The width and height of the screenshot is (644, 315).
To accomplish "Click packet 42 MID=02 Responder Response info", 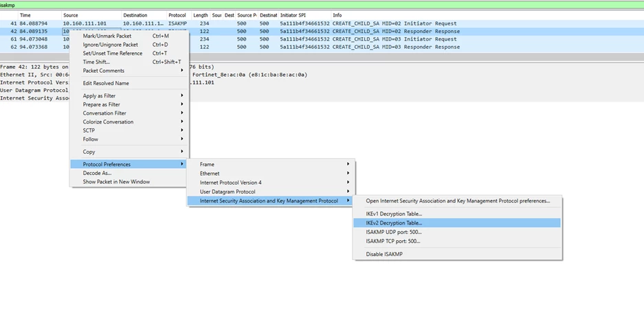I will (396, 31).
